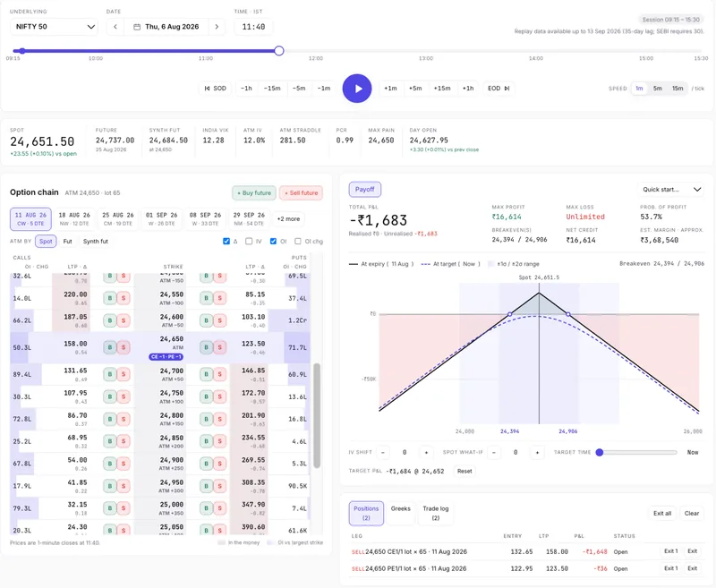Decrease IV shift with minus button
The height and width of the screenshot is (588, 716).
click(x=383, y=453)
